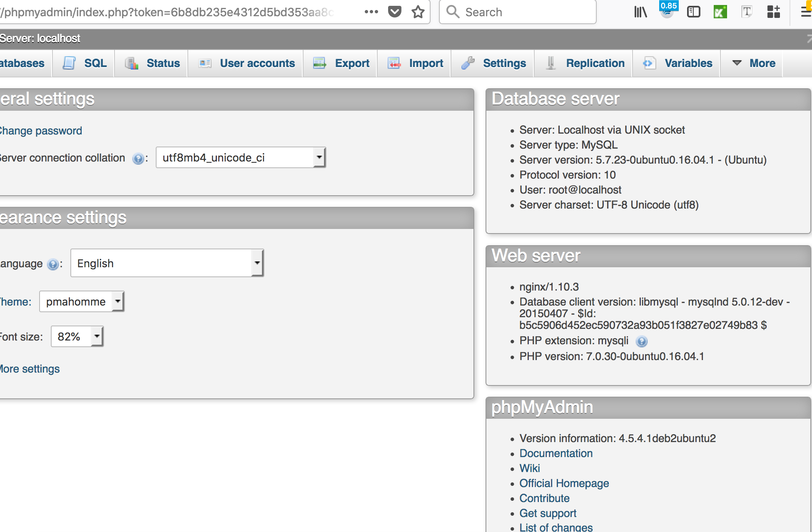The width and height of the screenshot is (812, 532).
Task: Click the green extension icon in toolbar
Action: pyautogui.click(x=720, y=12)
